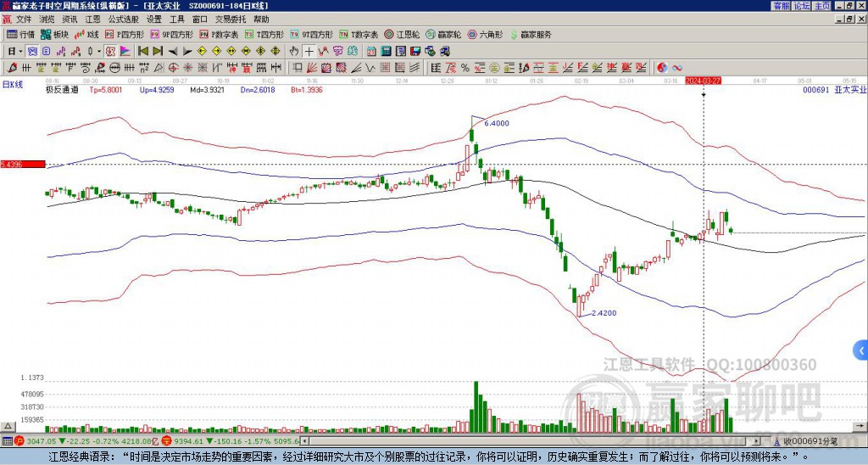Open the 工具 menu
The width and height of the screenshot is (868, 465).
(x=176, y=20)
